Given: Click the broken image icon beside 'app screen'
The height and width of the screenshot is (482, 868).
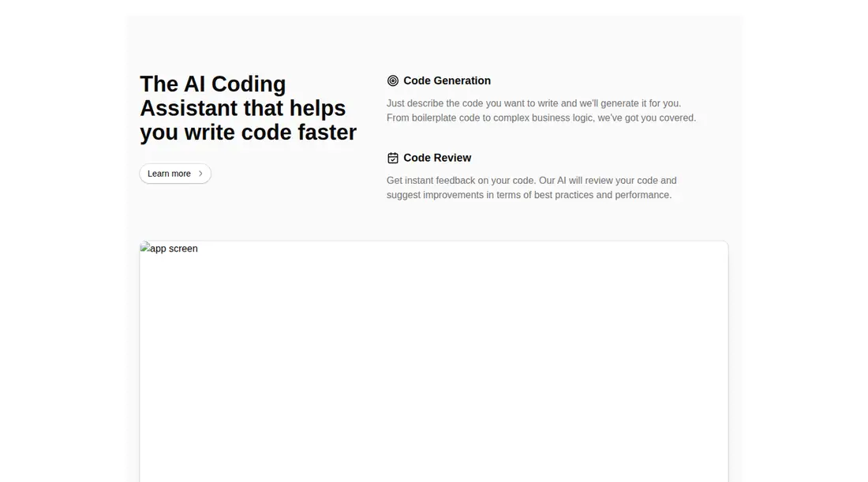Looking at the screenshot, I should pyautogui.click(x=145, y=248).
